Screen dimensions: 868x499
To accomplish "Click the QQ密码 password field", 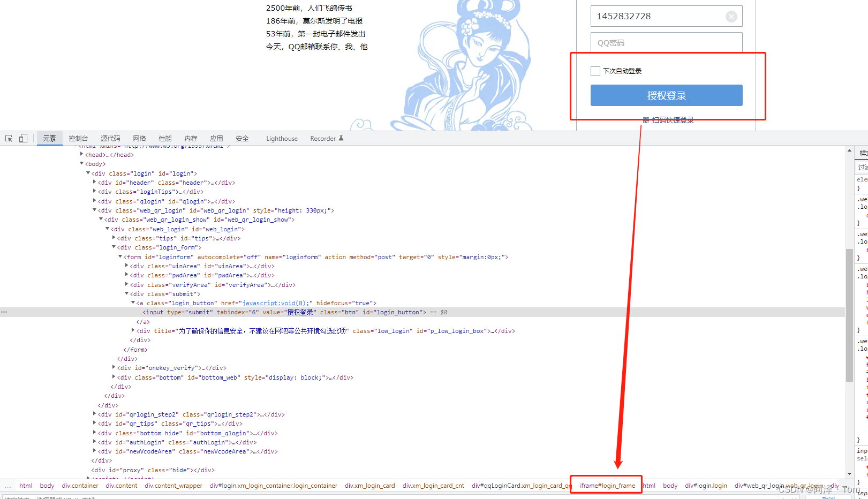I will coord(666,43).
